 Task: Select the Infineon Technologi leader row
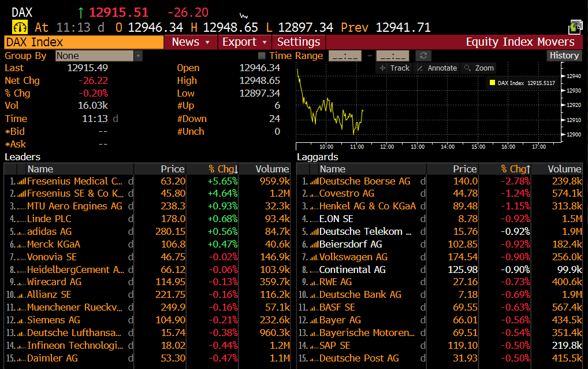[147, 346]
